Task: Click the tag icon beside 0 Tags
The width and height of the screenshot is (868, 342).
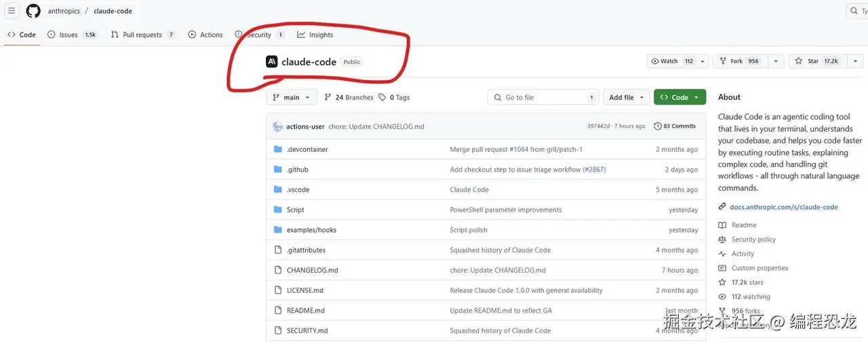Action: [x=382, y=98]
